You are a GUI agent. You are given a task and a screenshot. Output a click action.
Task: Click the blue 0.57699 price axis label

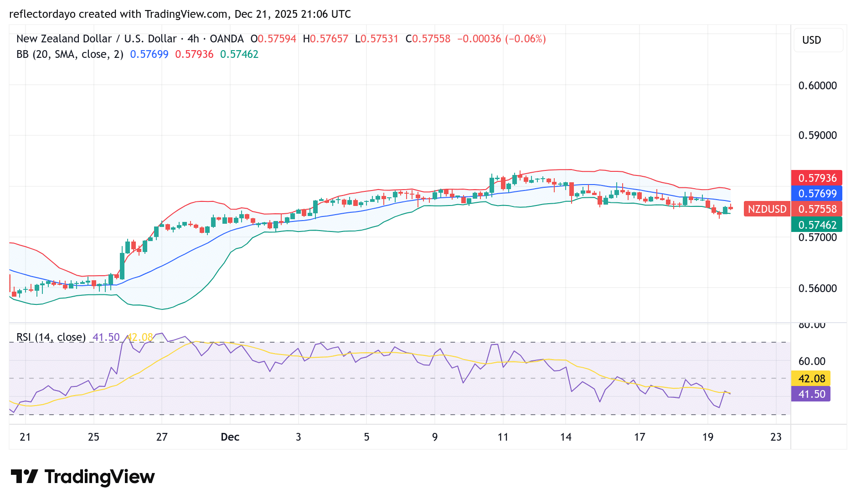coord(817,193)
